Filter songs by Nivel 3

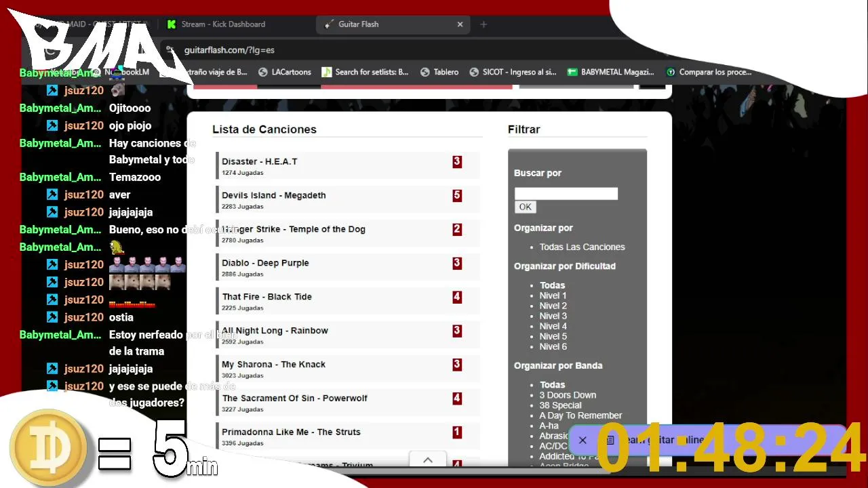coord(553,316)
